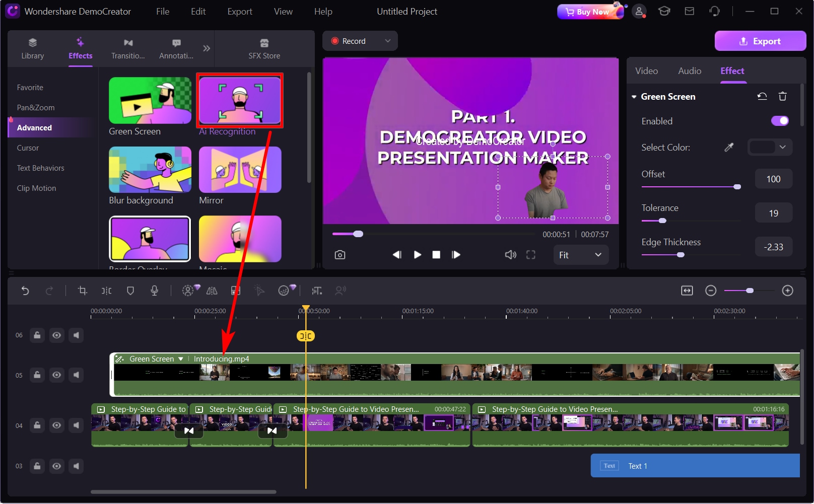Switch to the Audio properties tab

pyautogui.click(x=690, y=71)
